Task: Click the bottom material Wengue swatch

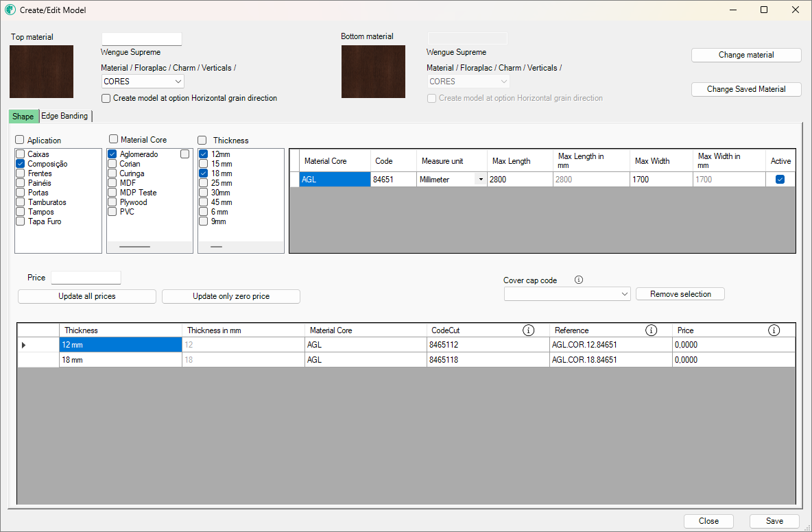Action: click(x=373, y=71)
